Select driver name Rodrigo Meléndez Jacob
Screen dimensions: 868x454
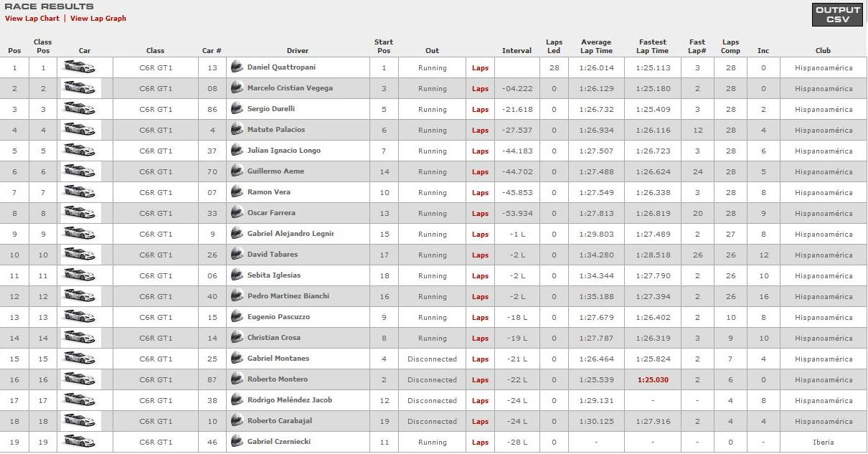[x=290, y=400]
